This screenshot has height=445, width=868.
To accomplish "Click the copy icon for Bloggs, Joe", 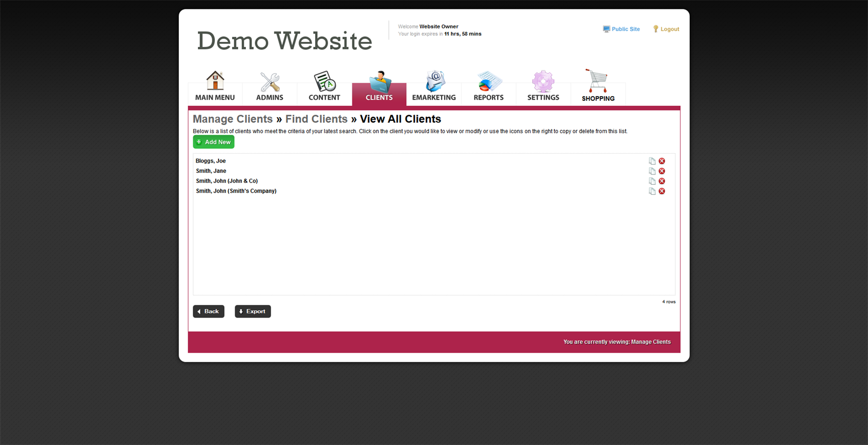I will click(x=652, y=161).
